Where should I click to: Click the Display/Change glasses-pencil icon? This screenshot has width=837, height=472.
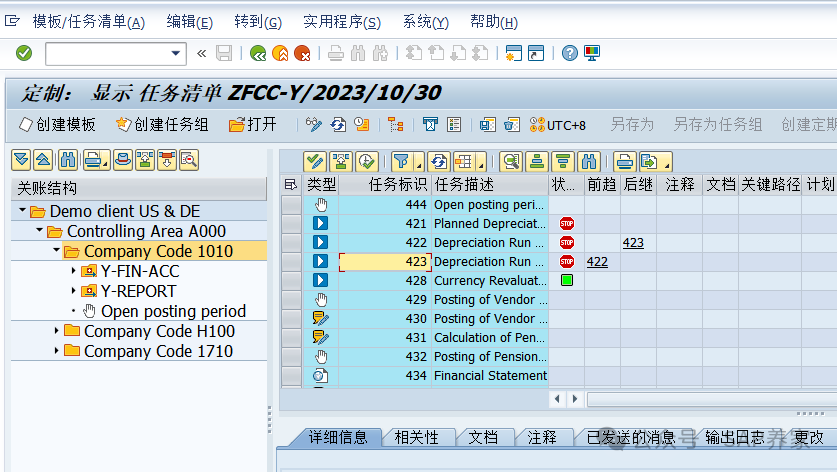[314, 124]
